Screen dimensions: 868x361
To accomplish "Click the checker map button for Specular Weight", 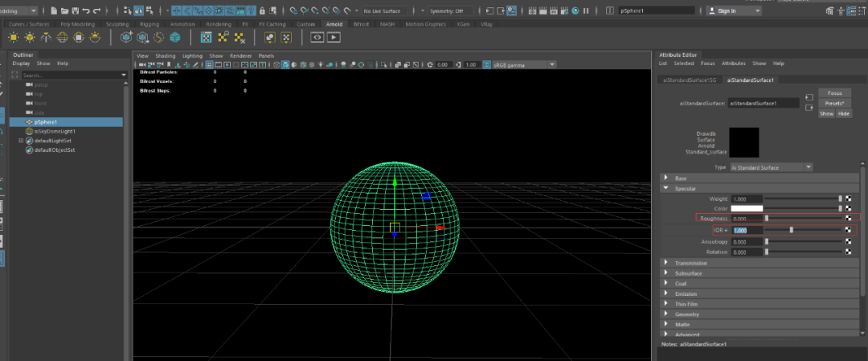I will [848, 199].
